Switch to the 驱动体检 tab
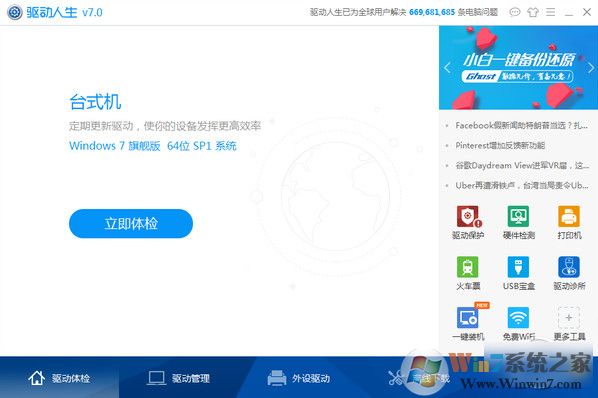The width and height of the screenshot is (598, 398). (x=59, y=378)
